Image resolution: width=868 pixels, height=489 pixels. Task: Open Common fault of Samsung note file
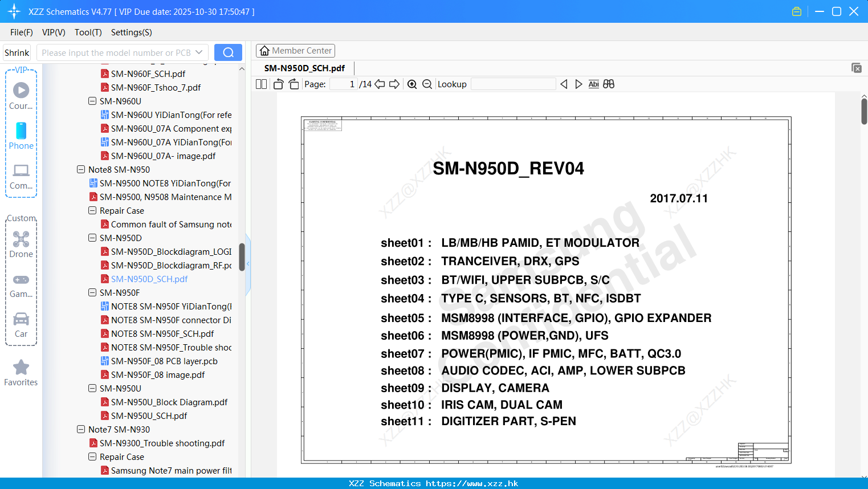tap(171, 224)
